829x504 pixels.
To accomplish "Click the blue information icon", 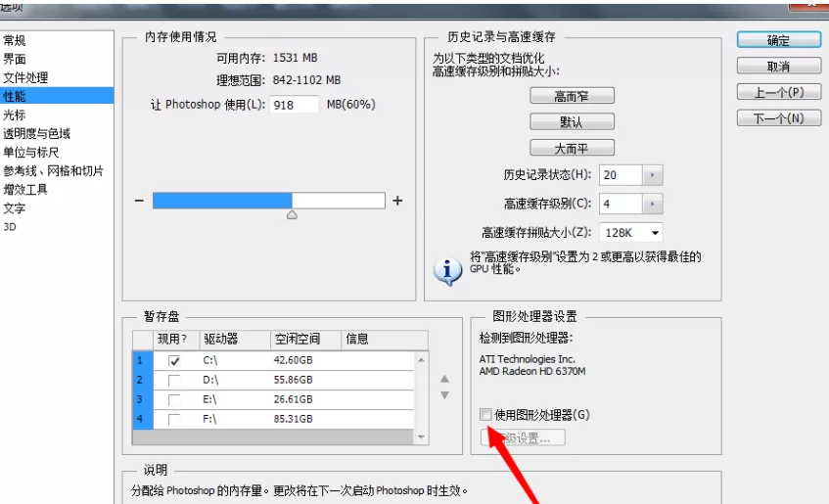I will point(447,271).
